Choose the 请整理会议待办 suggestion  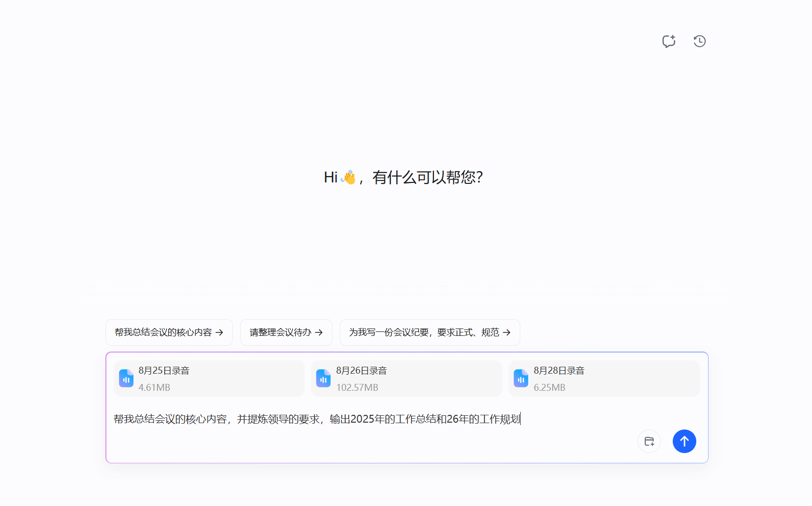tap(280, 332)
